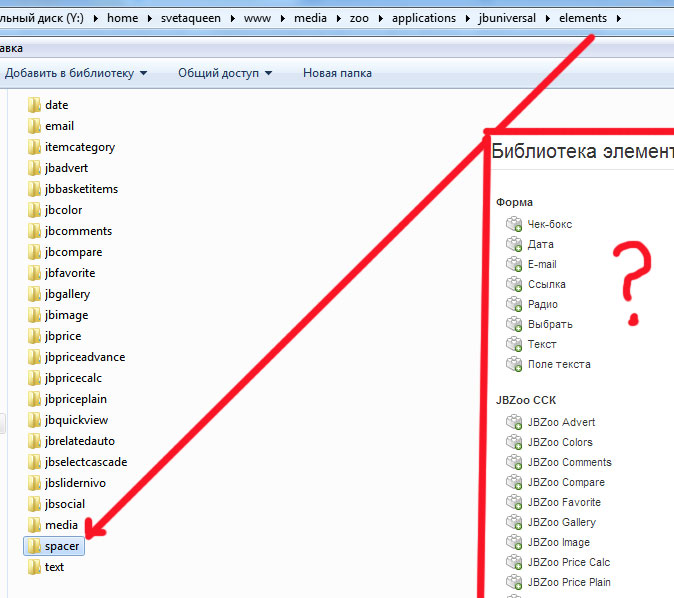Screen dimensions: 674x598
Task: Select the jbpriceadvance folder name
Action: [85, 357]
